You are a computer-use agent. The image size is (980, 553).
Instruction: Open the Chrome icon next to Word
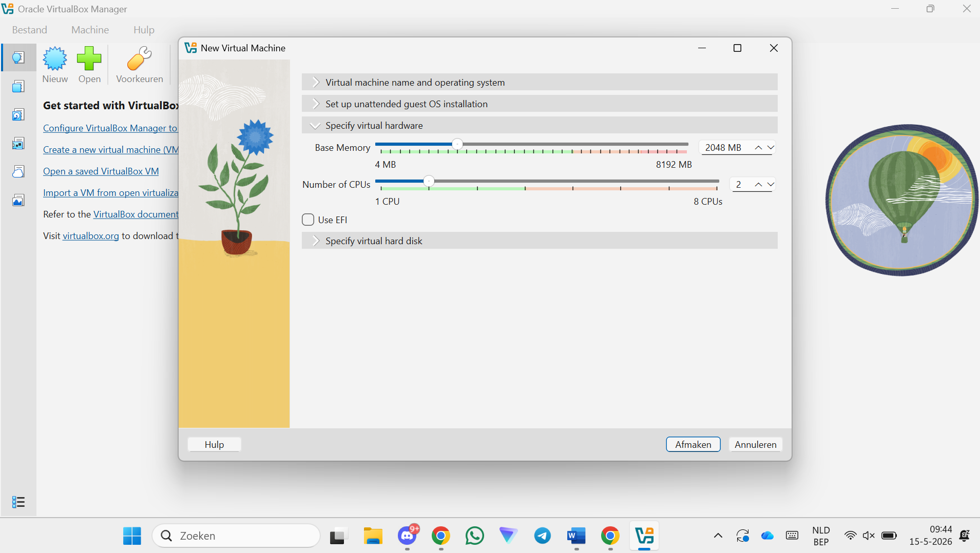pos(610,536)
